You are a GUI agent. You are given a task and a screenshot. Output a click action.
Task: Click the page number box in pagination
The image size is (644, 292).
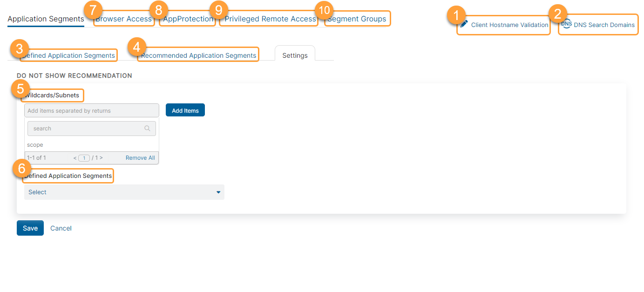pyautogui.click(x=84, y=158)
